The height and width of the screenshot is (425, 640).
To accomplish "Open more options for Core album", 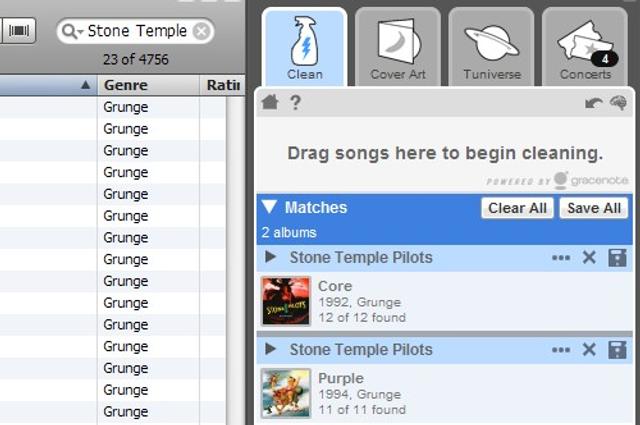I will [x=561, y=258].
